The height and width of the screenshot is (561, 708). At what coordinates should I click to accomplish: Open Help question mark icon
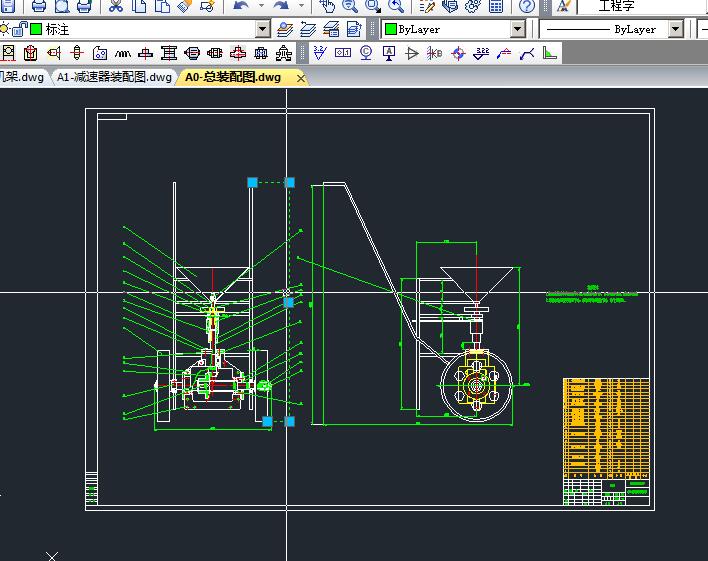coord(527,5)
